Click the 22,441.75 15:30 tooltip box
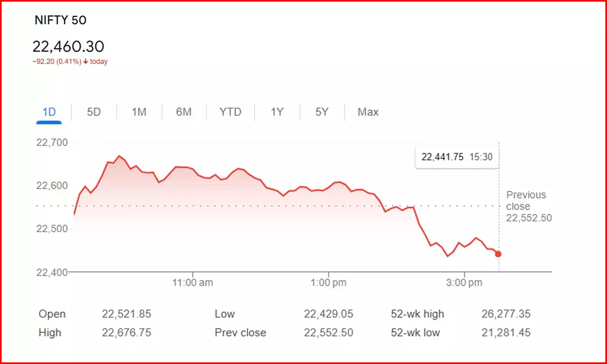Viewport: 607px width, 364px height. pyautogui.click(x=457, y=157)
